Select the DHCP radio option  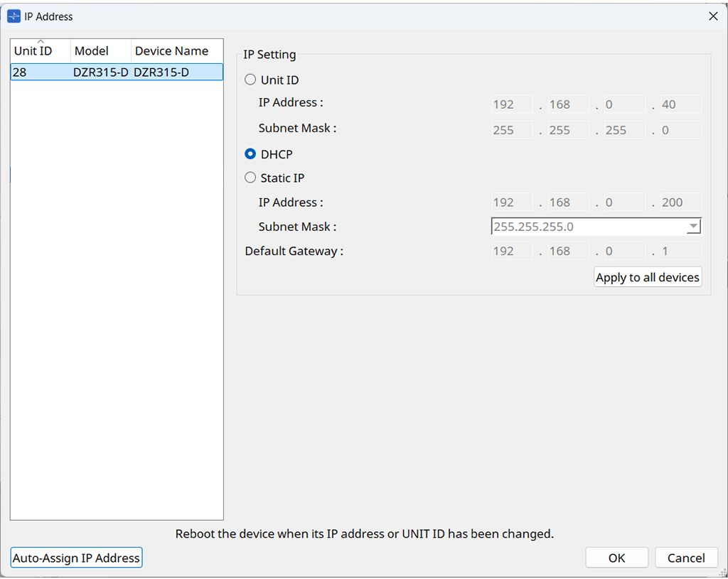250,154
